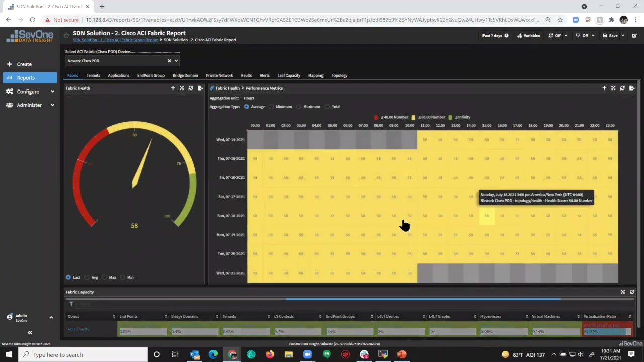Click the highlighted Sunday 15:00 heatmap cell

487,216
